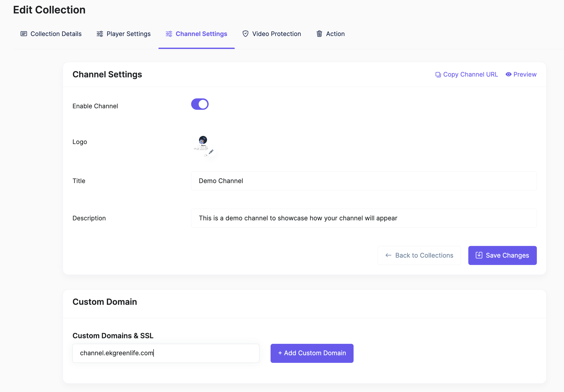This screenshot has height=392, width=564.
Task: Click the Action trash can icon
Action: pyautogui.click(x=319, y=34)
